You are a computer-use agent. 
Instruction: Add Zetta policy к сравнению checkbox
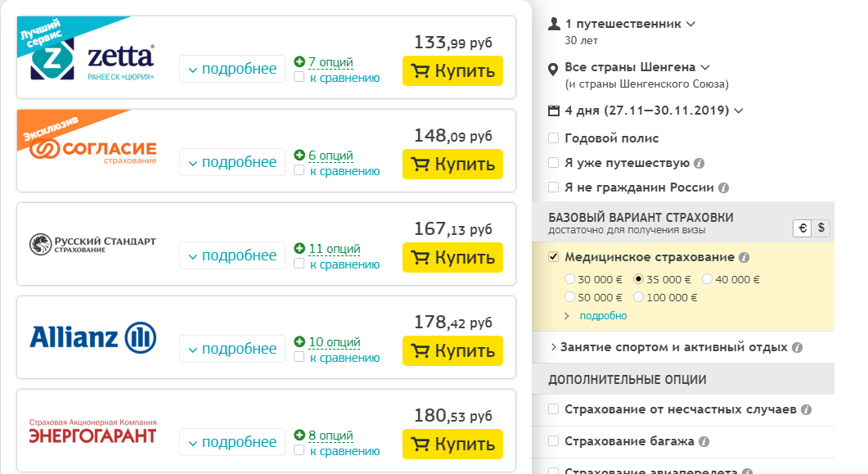tap(299, 78)
